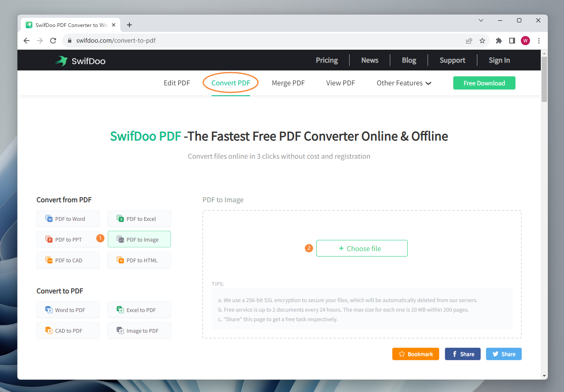Screen dimensions: 564x392
Task: Click the Choose file button
Action: (362, 248)
